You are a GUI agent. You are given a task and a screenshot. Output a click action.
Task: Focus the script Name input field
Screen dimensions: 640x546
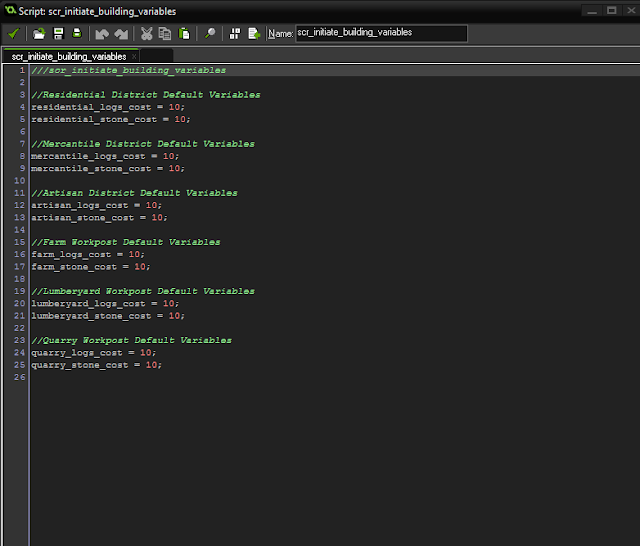point(381,33)
